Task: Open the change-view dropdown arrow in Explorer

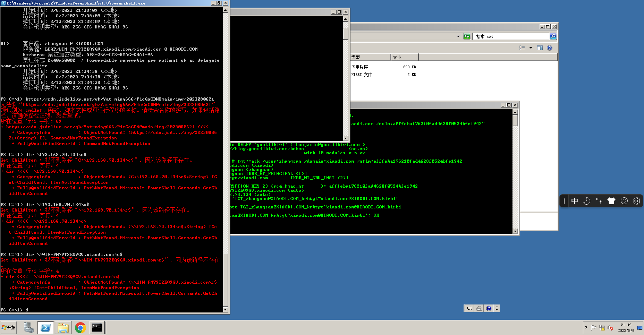Action: point(531,48)
